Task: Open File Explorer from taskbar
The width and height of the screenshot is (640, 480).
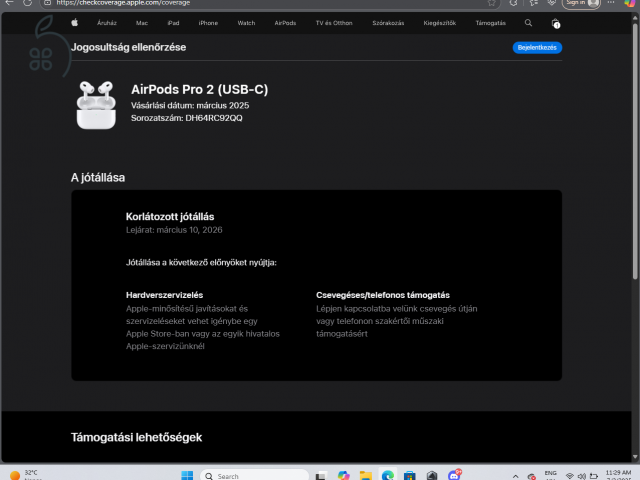Action: (366, 476)
